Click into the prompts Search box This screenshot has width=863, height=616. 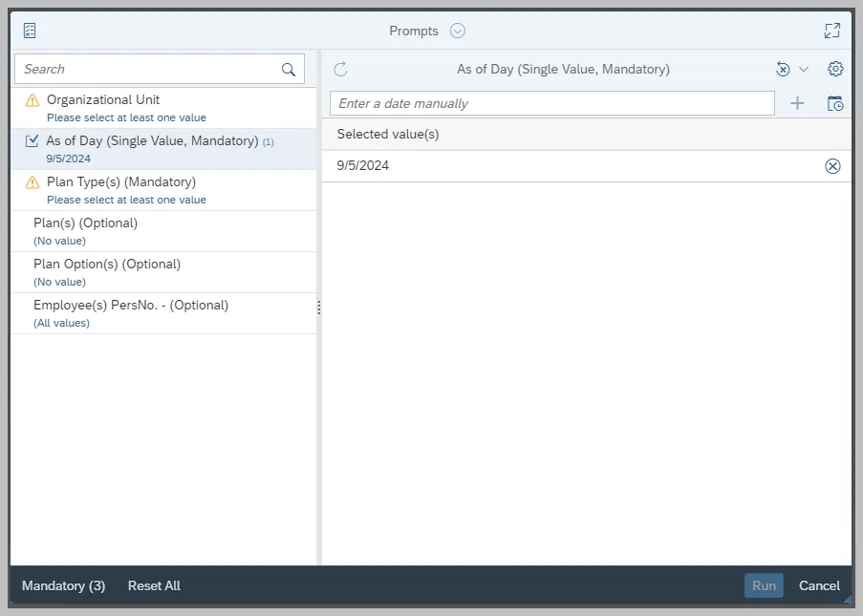click(148, 69)
